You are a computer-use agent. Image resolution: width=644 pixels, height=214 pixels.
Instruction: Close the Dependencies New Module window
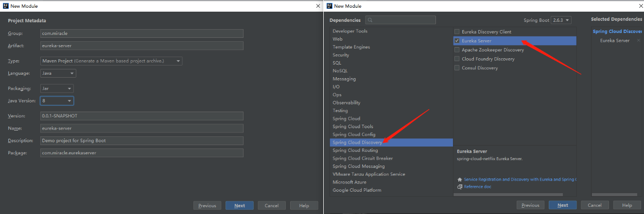[640, 6]
